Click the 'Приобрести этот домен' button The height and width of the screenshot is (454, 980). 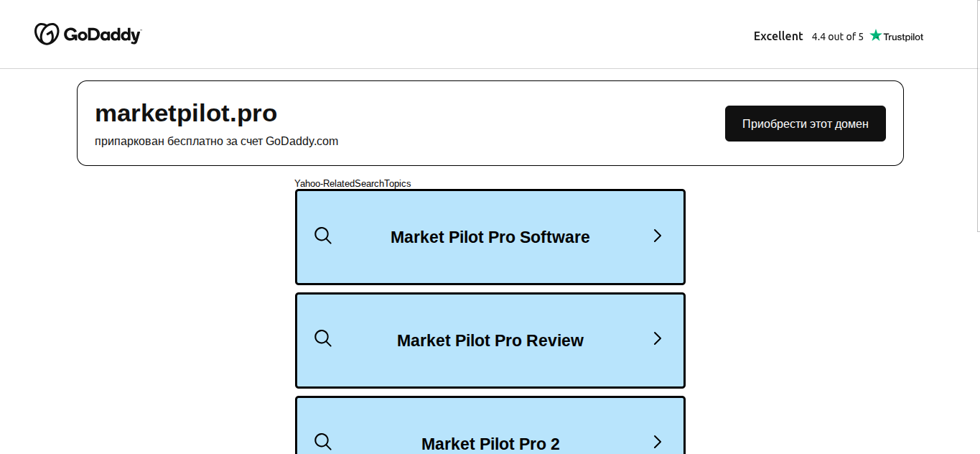[x=805, y=124]
